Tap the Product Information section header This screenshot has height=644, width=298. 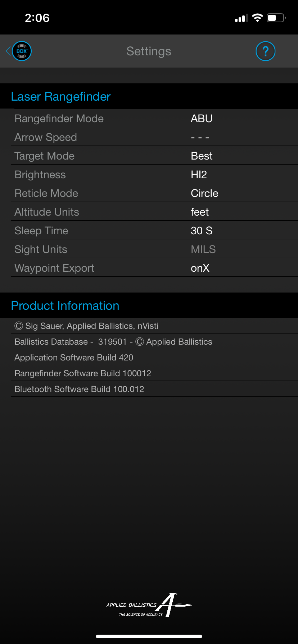tap(65, 306)
